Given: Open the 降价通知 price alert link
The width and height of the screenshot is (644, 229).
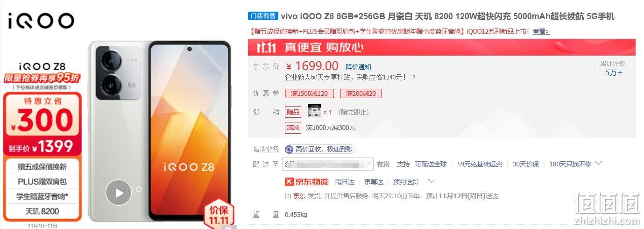Looking at the screenshot, I should click(x=358, y=67).
